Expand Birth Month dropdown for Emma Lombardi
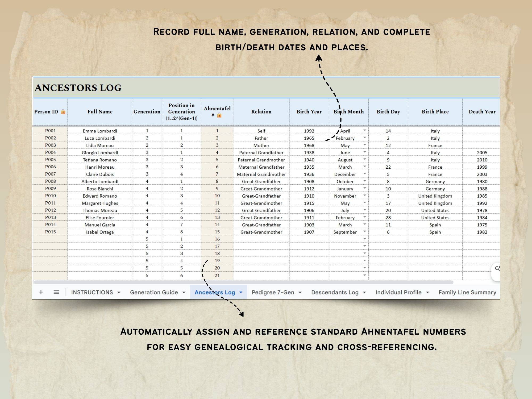The height and width of the screenshot is (399, 532). tap(365, 130)
